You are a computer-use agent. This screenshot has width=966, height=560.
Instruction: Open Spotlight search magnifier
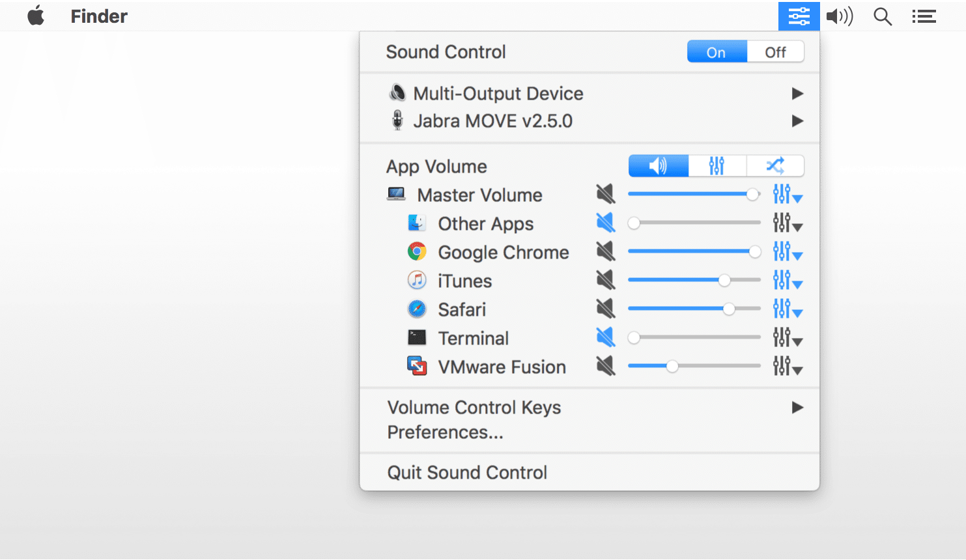coord(883,16)
